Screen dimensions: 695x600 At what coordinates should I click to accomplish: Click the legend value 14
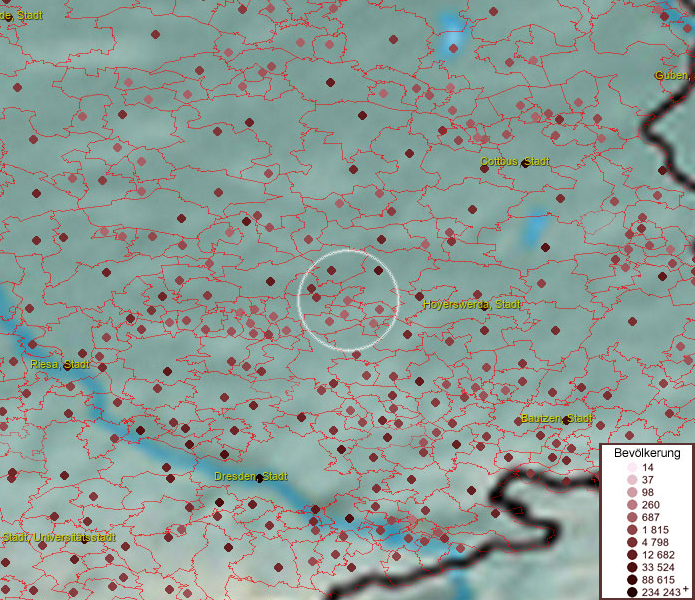coord(648,467)
